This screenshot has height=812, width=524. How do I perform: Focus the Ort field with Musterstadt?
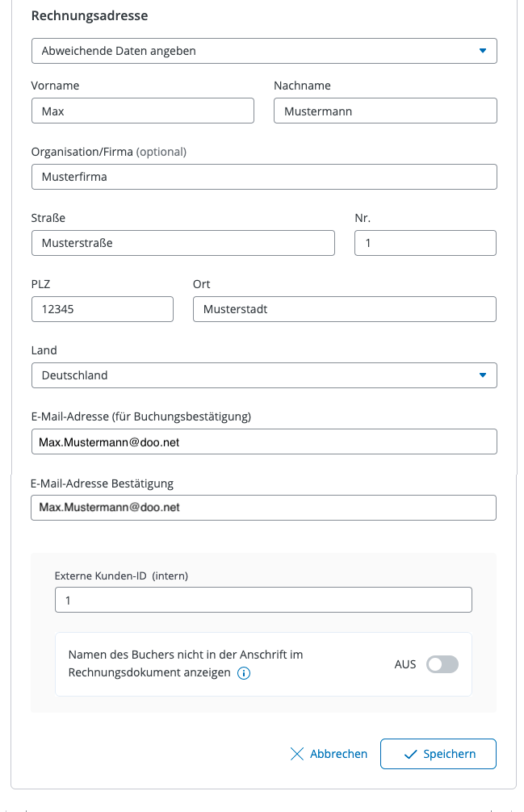344,309
